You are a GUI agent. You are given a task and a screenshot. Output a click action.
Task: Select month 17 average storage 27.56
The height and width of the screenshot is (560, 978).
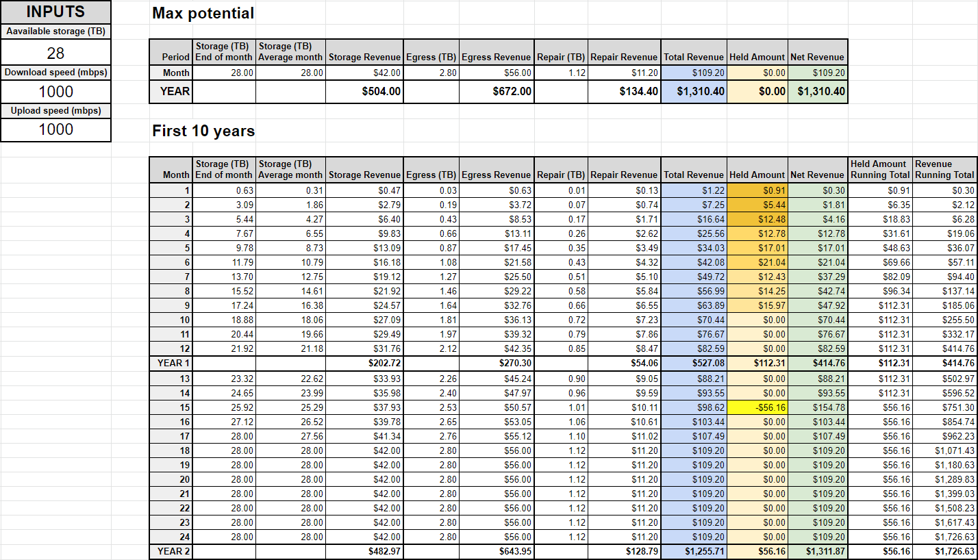(290, 436)
